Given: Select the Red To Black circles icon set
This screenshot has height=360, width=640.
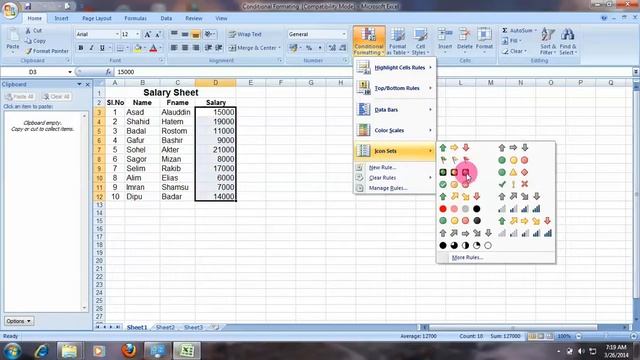Looking at the screenshot, I should pos(460,209).
